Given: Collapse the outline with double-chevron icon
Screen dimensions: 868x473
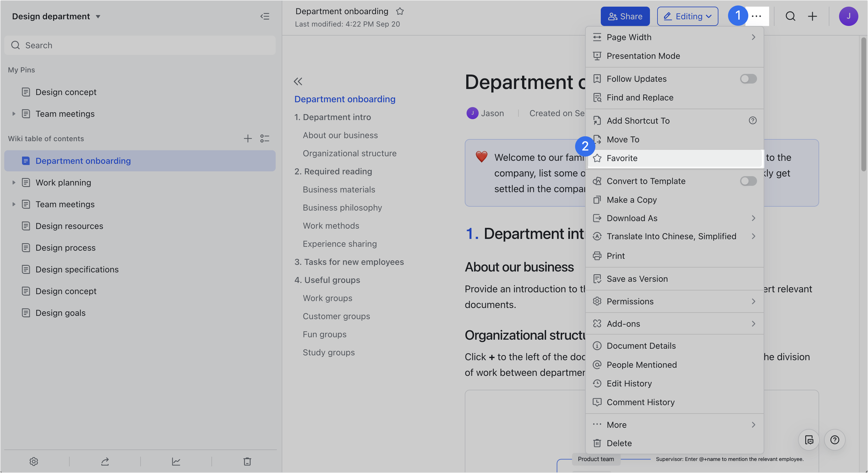Looking at the screenshot, I should [298, 81].
